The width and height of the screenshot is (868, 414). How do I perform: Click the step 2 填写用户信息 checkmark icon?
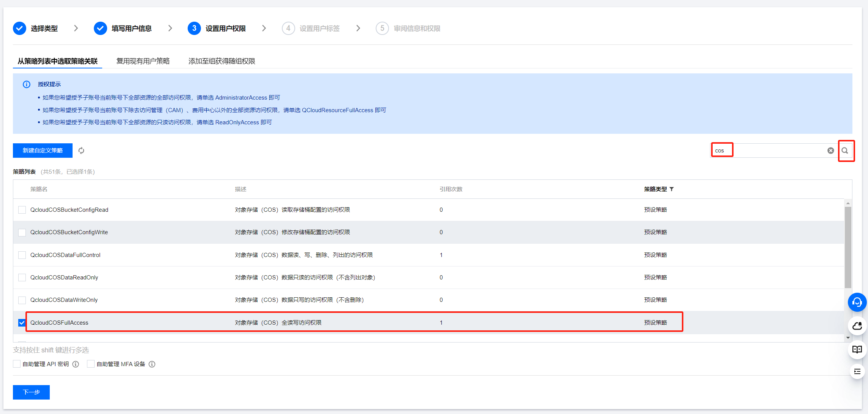click(x=100, y=28)
